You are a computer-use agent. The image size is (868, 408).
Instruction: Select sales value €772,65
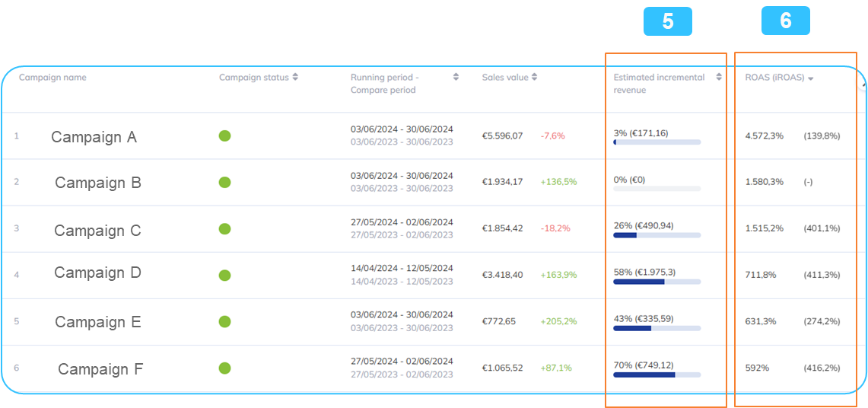498,321
